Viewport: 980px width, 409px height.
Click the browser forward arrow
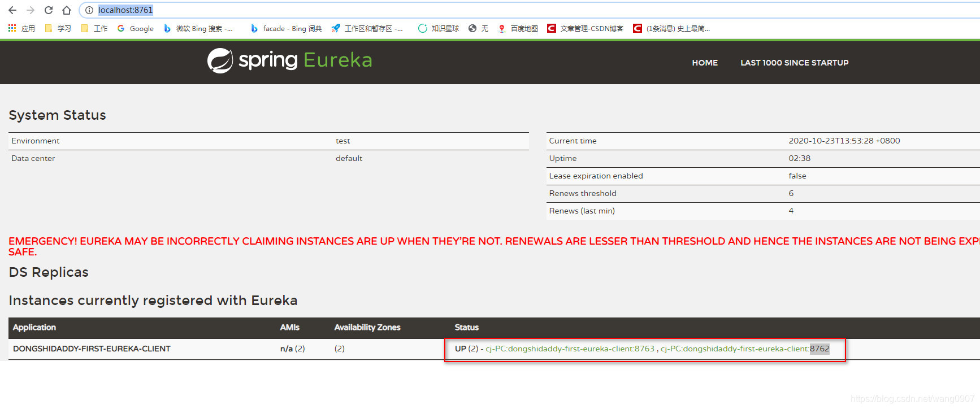point(31,10)
